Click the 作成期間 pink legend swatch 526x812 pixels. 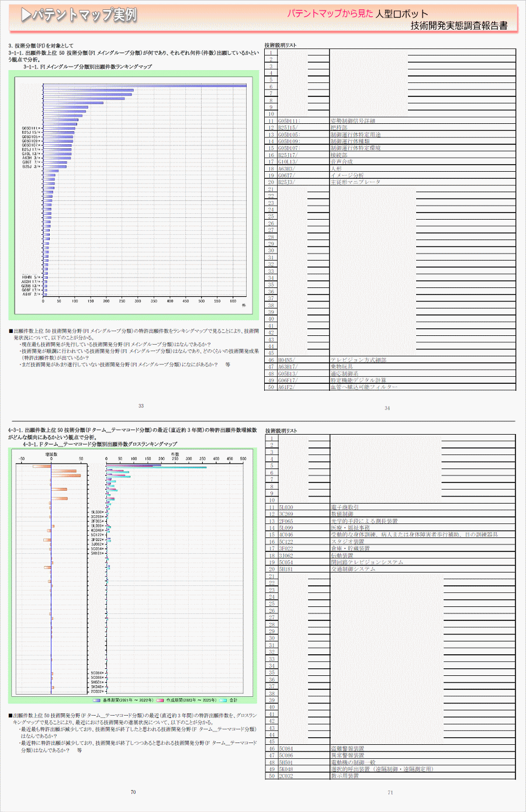coord(160,700)
